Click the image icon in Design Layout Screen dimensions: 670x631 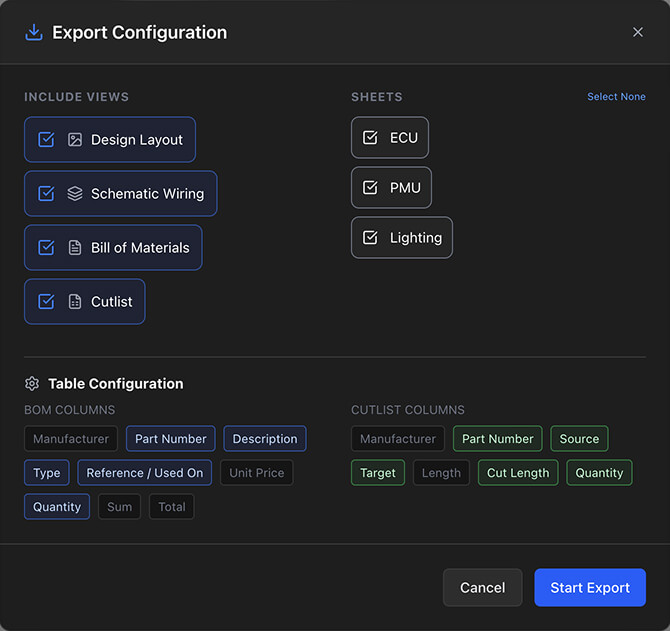[75, 140]
